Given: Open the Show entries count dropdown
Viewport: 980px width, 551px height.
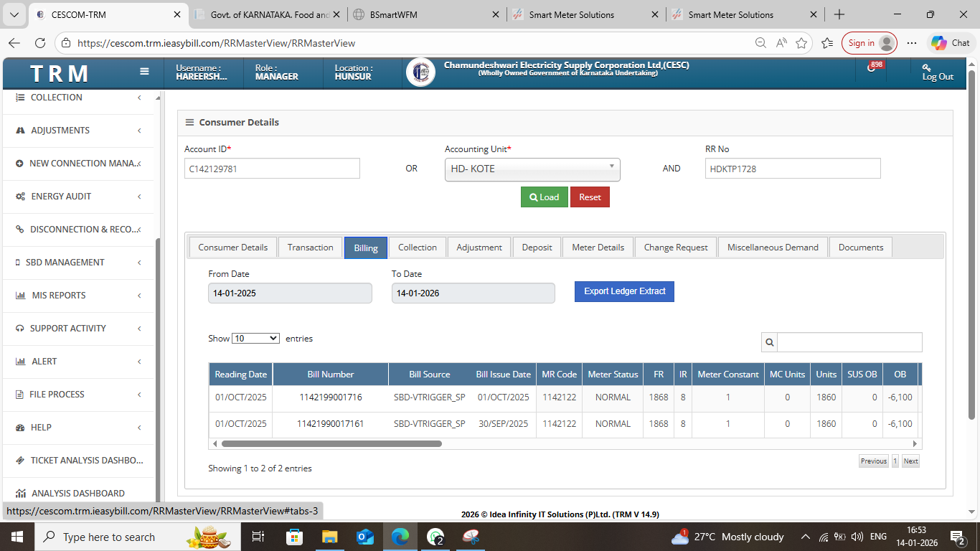Looking at the screenshot, I should coord(256,339).
